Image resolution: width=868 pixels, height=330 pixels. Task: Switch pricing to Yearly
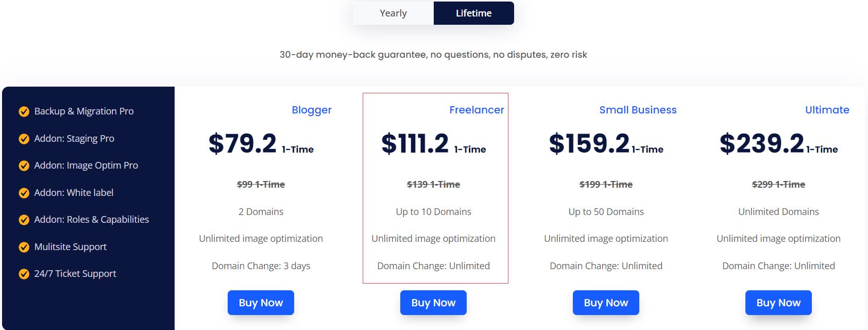pos(393,13)
